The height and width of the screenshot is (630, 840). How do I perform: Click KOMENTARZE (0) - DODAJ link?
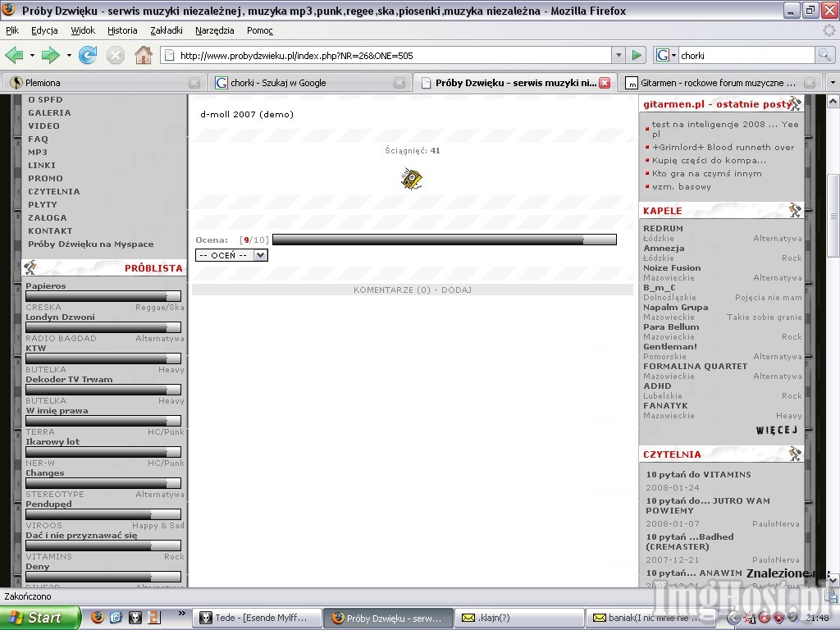point(413,290)
